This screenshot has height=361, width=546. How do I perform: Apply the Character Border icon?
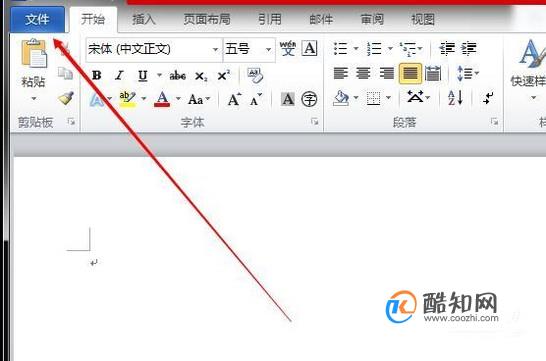click(x=309, y=48)
